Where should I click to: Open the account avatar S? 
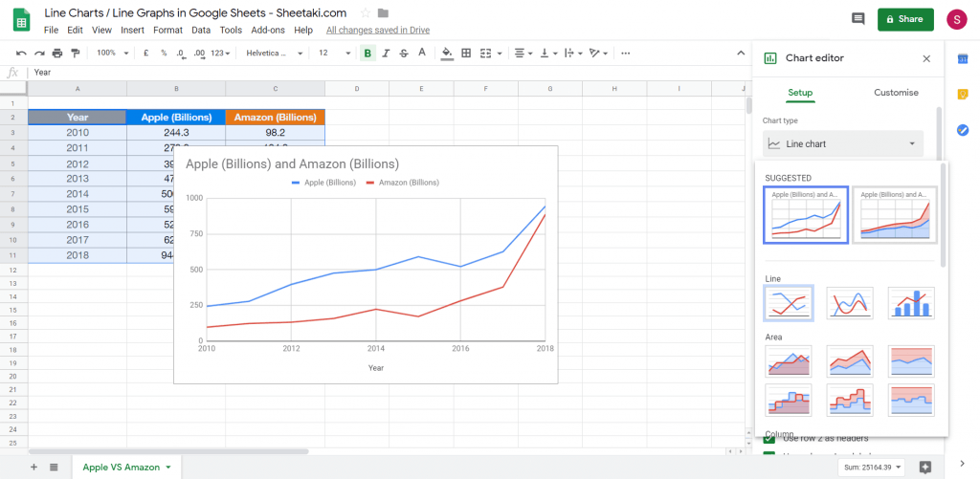(x=957, y=19)
